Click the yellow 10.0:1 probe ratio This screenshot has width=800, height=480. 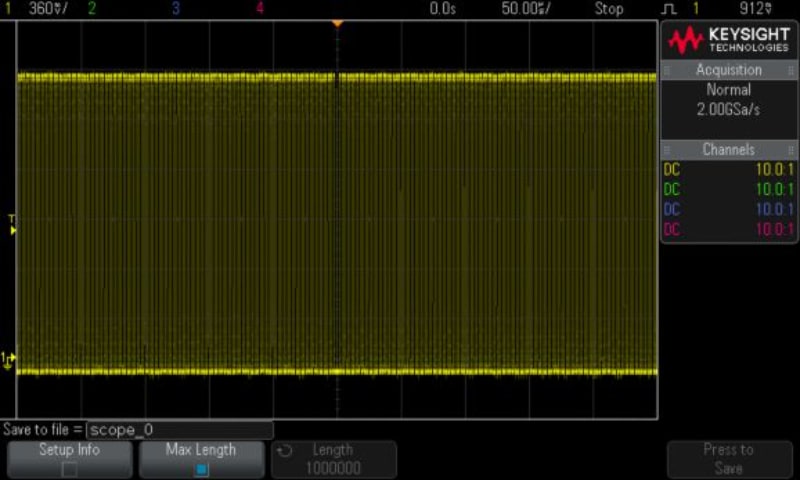click(774, 169)
